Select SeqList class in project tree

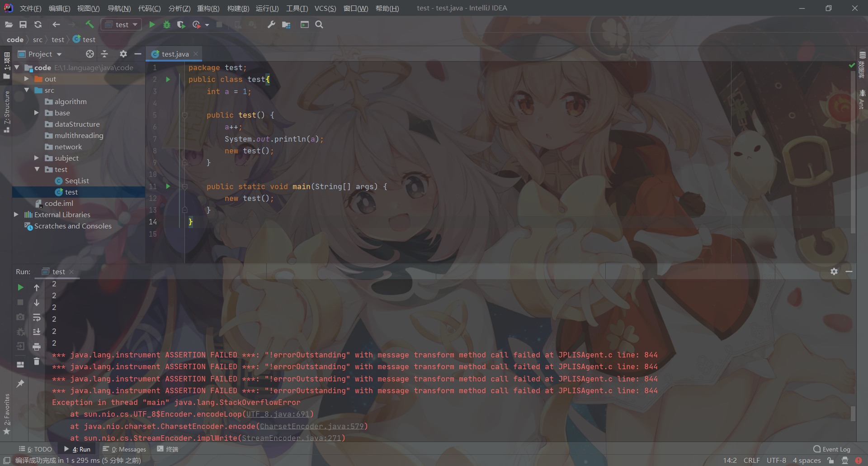(77, 181)
